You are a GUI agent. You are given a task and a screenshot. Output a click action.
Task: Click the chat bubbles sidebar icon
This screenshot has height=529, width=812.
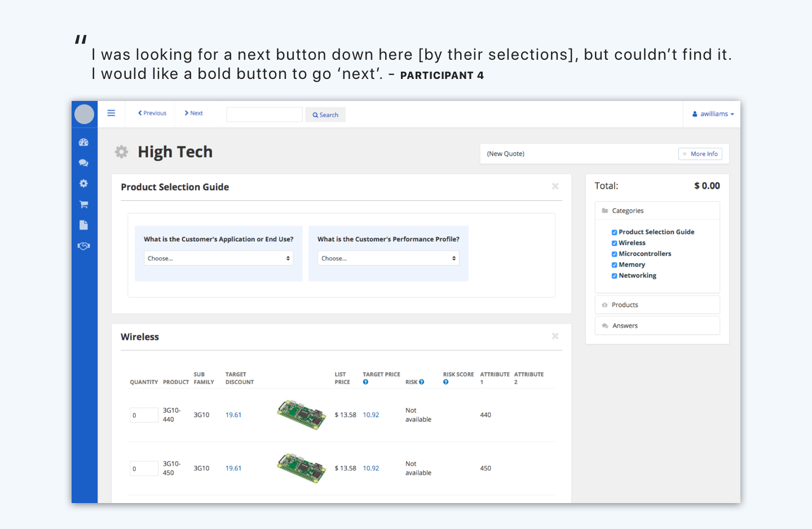click(x=83, y=163)
